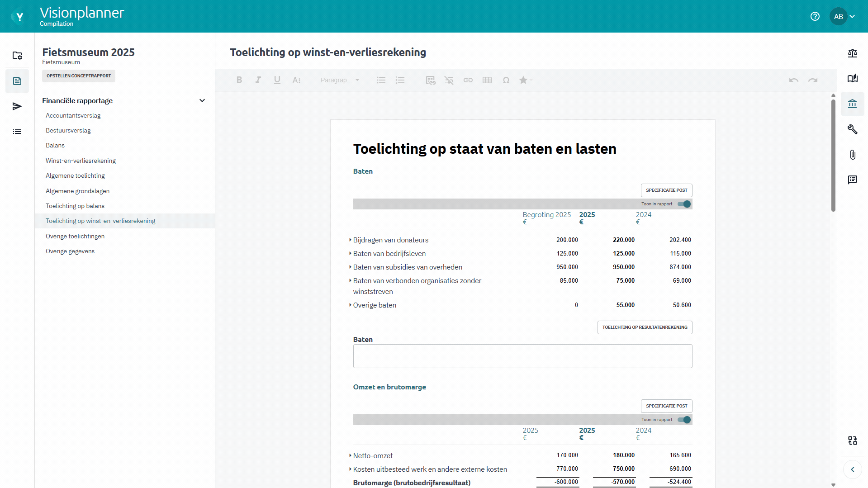The width and height of the screenshot is (868, 488).
Task: Click the undo arrow
Action: pos(794,80)
